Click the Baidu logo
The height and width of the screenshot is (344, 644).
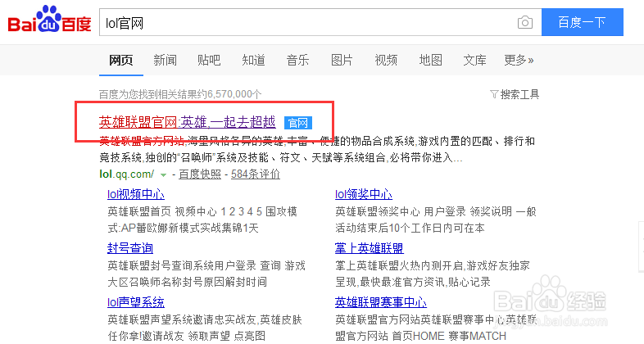point(49,20)
